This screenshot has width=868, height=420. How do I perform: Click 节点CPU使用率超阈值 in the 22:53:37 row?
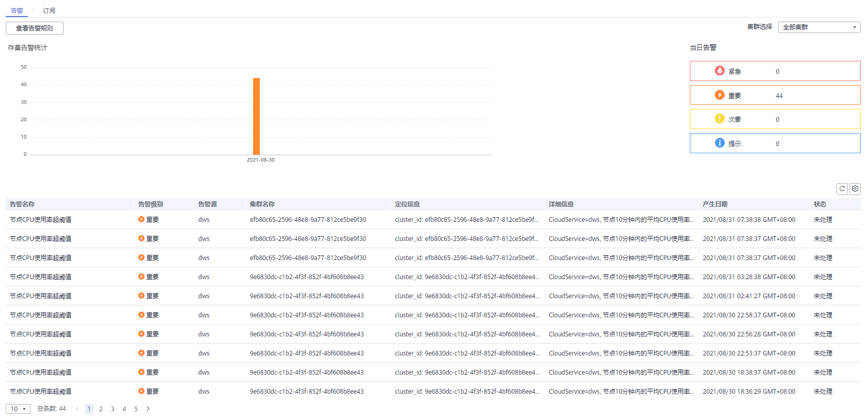41,353
